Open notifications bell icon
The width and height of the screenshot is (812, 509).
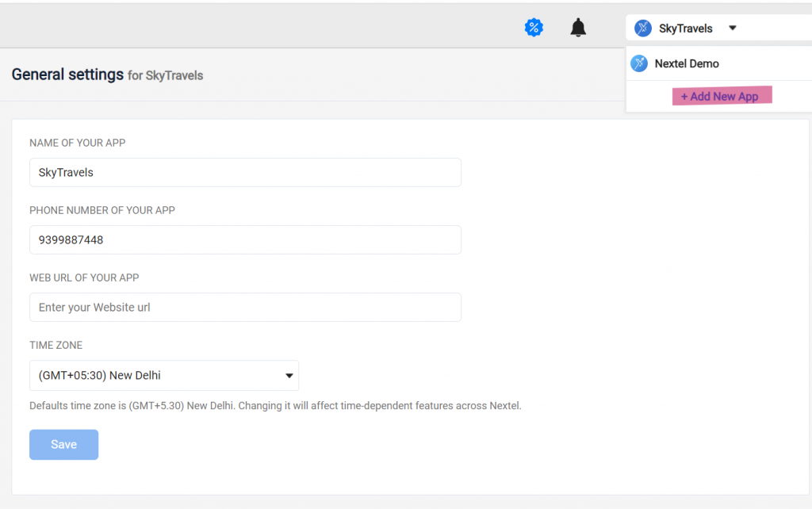point(578,28)
